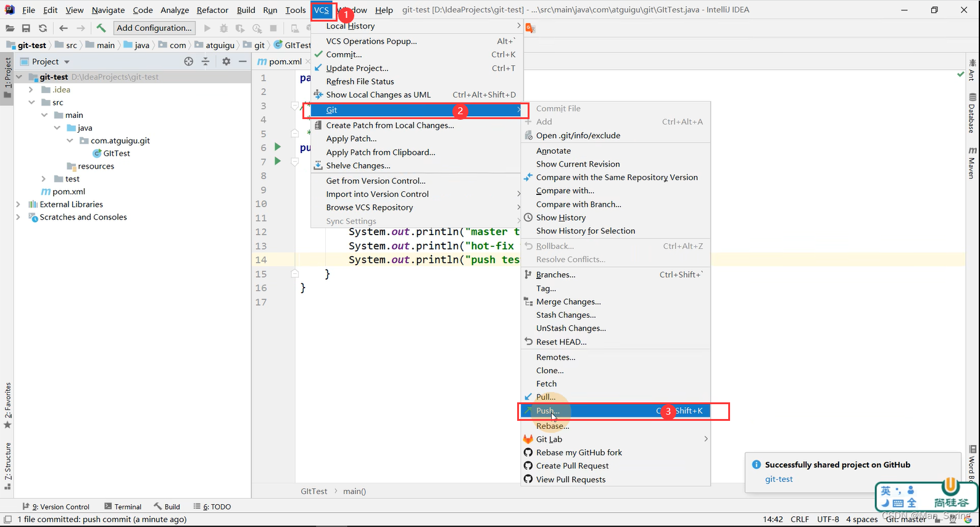Image resolution: width=980 pixels, height=527 pixels.
Task: Open the Ant tool window on right edge
Action: tap(972, 70)
